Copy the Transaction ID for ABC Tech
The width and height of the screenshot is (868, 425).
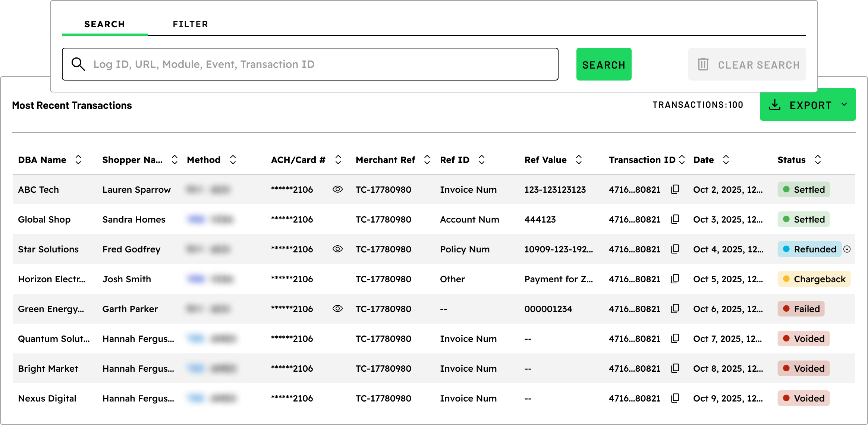(x=676, y=189)
